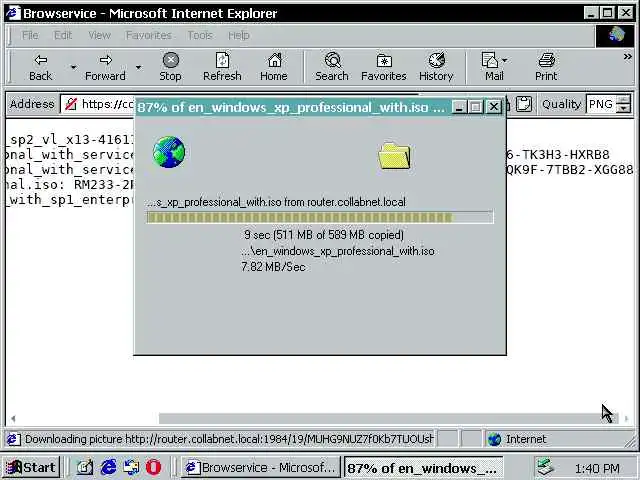The image size is (640, 480).
Task: Launch Outlook Express from quick launch
Action: click(x=131, y=467)
